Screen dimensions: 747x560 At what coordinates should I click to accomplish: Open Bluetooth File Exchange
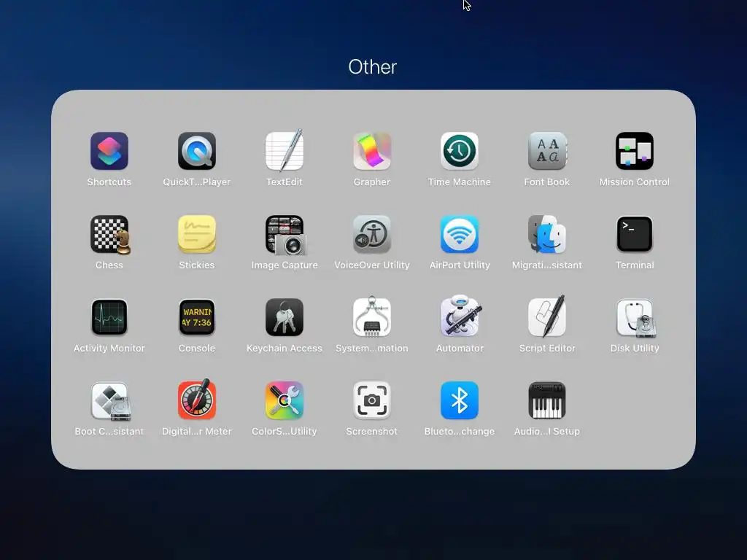tap(460, 400)
